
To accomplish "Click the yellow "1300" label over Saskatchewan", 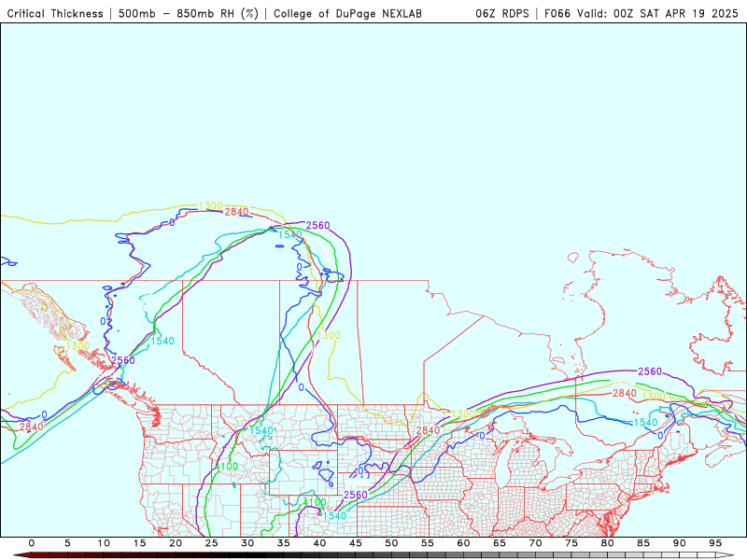I will tap(329, 335).
